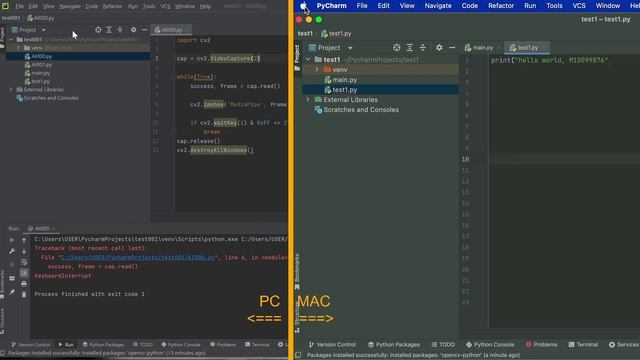Open run configuration wrench icon in PC window

click(x=12, y=251)
